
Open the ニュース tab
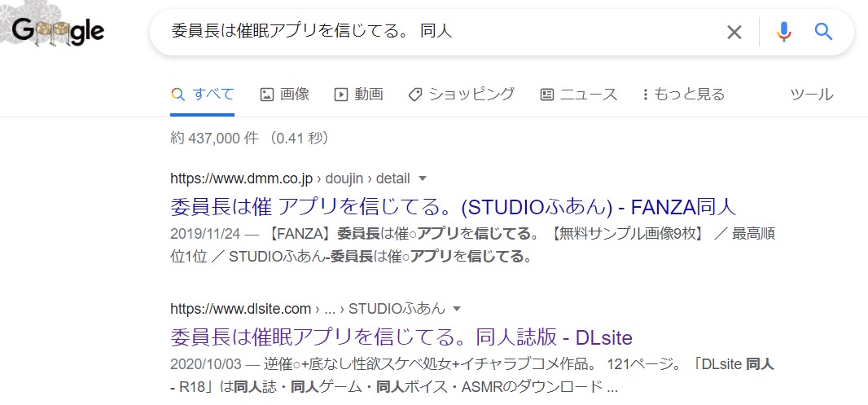pyautogui.click(x=578, y=95)
